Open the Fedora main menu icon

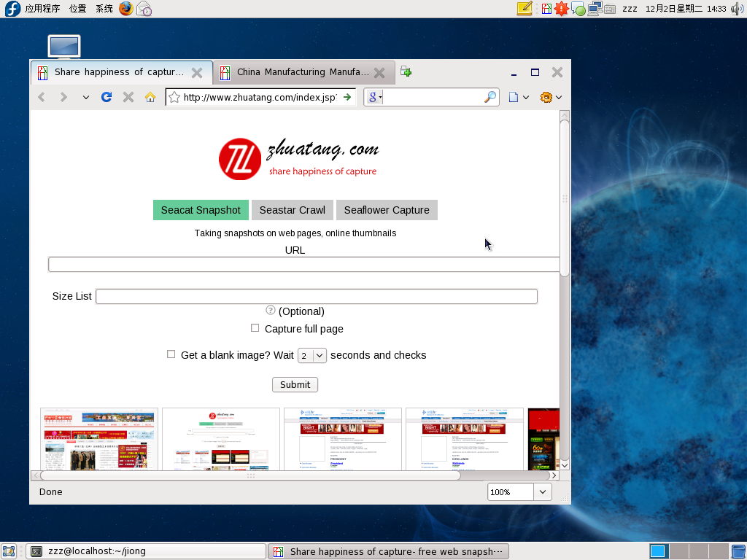pyautogui.click(x=12, y=9)
